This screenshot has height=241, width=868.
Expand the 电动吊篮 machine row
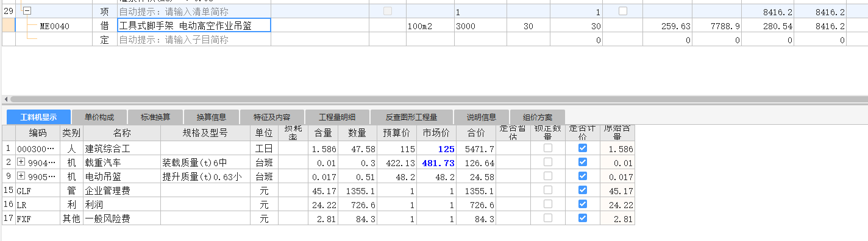coord(21,176)
